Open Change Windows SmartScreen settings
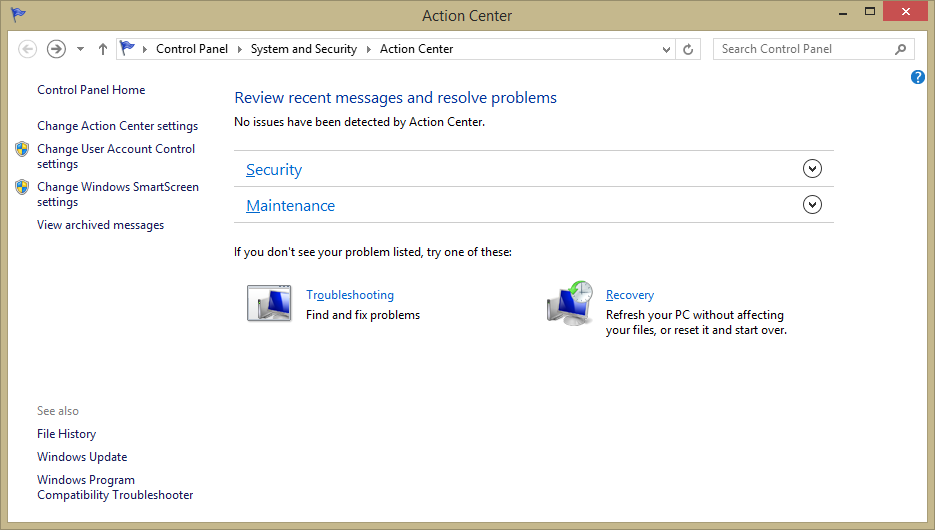 pyautogui.click(x=117, y=194)
